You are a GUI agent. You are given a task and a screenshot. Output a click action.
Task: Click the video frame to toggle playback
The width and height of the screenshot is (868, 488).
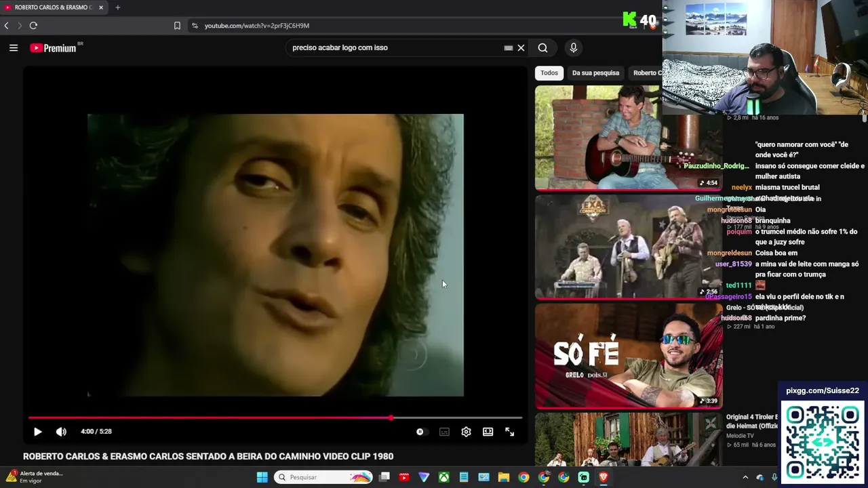click(x=275, y=255)
